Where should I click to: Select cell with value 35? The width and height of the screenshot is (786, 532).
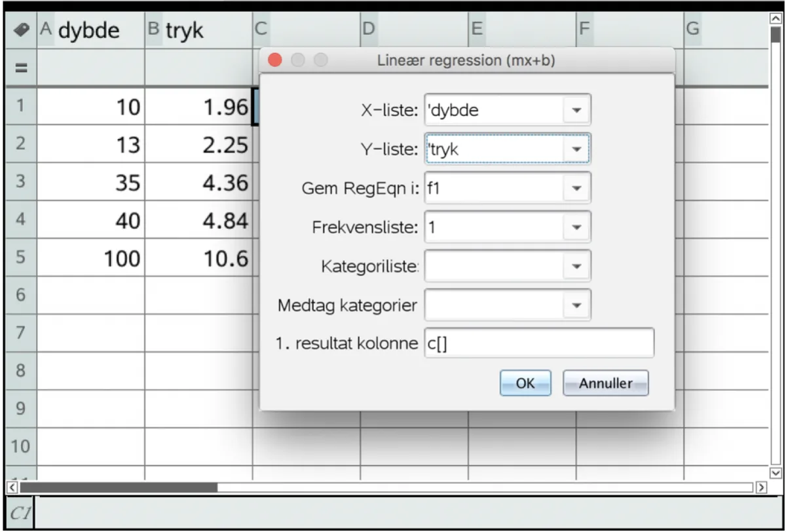click(x=90, y=182)
